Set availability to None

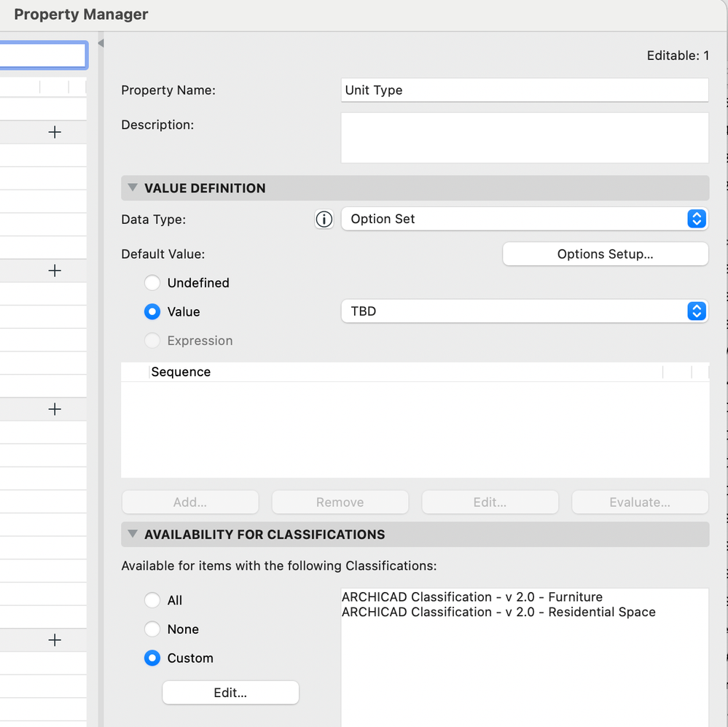click(152, 629)
